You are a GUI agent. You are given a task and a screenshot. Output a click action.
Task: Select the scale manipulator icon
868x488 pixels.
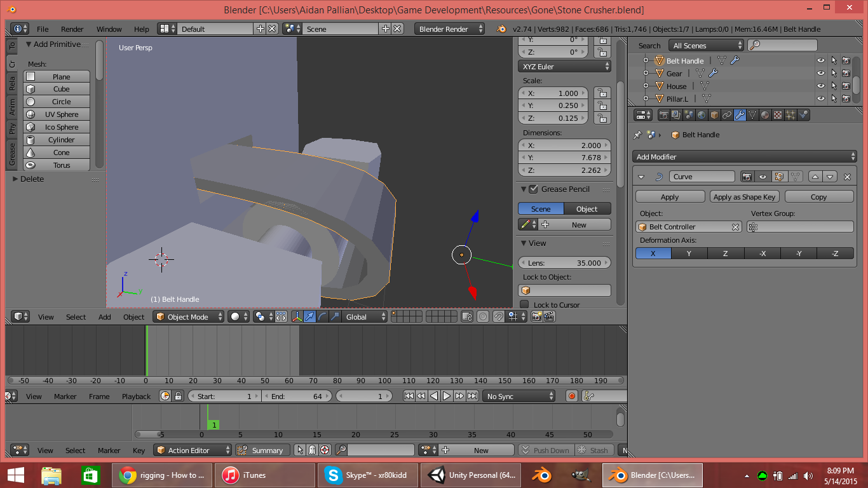pos(335,316)
